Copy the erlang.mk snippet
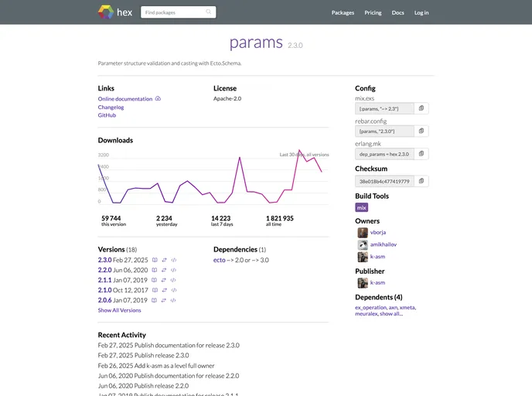 (x=421, y=154)
